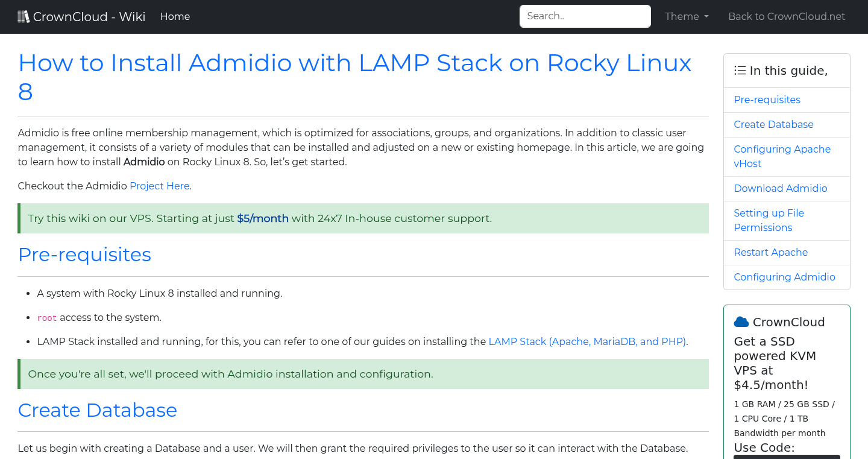Screen dimensions: 868x459
Task: Go back to CrownCloud.net
Action: (787, 16)
